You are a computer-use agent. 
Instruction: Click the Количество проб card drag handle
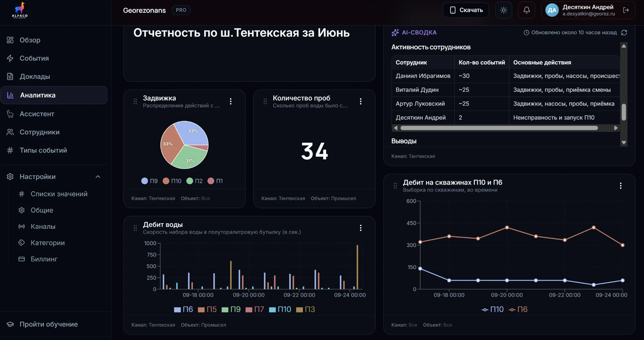(265, 101)
